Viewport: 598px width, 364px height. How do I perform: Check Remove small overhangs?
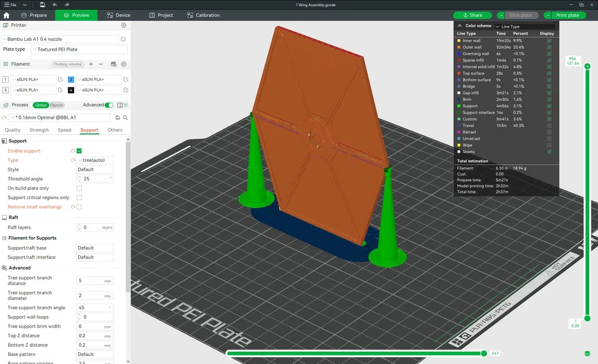(x=79, y=207)
